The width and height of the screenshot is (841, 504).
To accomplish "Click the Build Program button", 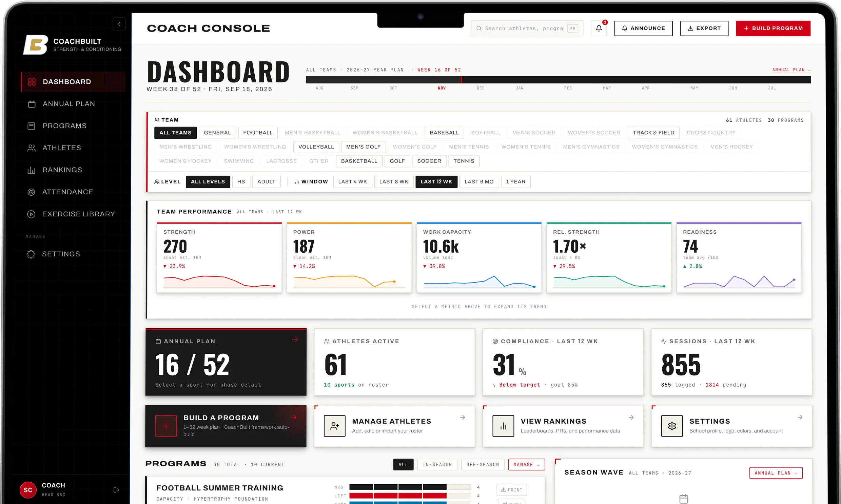I will [x=773, y=28].
